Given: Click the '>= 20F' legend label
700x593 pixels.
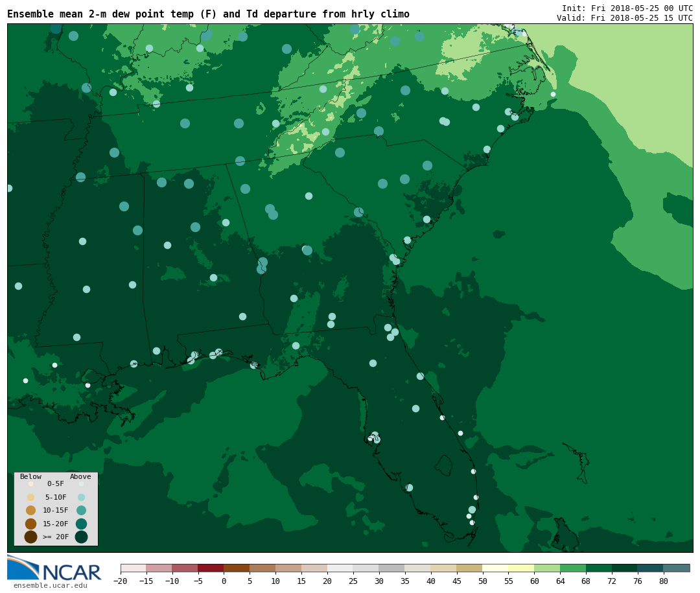Looking at the screenshot, I should coord(56,537).
